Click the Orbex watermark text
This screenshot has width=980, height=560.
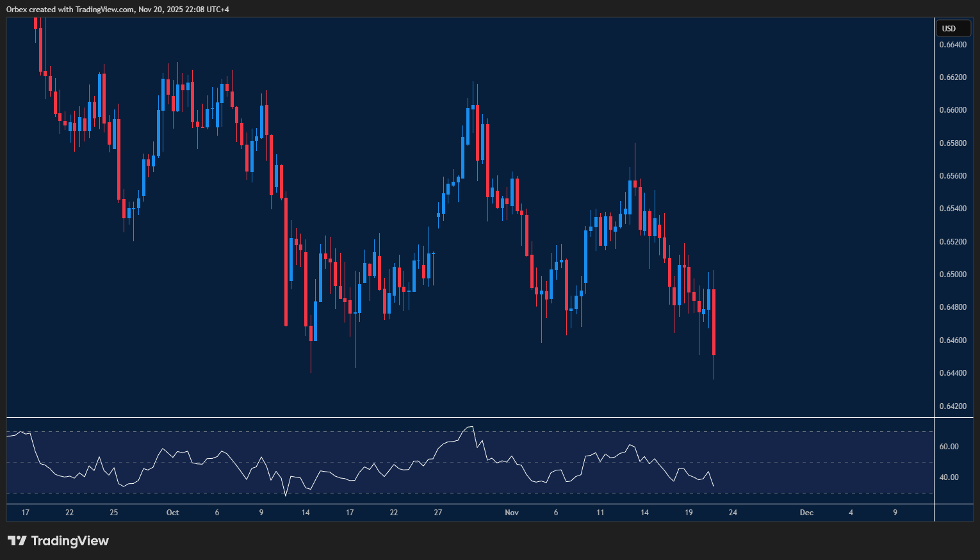[17, 10]
